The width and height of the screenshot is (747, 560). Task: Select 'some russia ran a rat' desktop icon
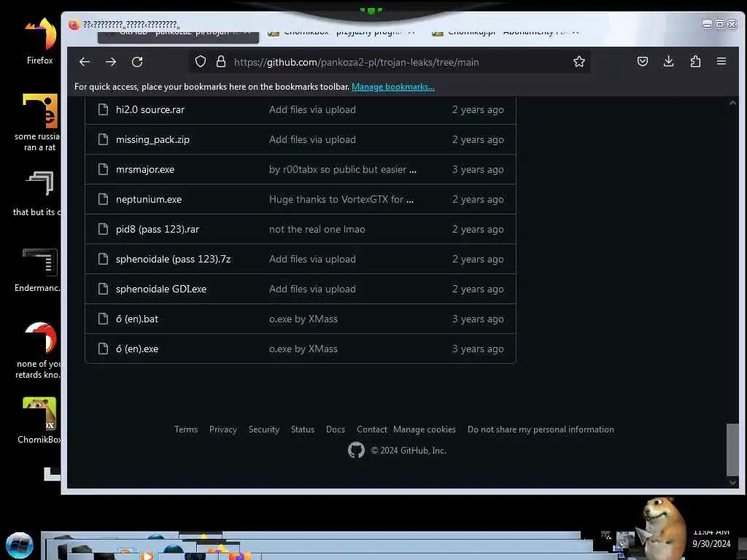pyautogui.click(x=38, y=122)
